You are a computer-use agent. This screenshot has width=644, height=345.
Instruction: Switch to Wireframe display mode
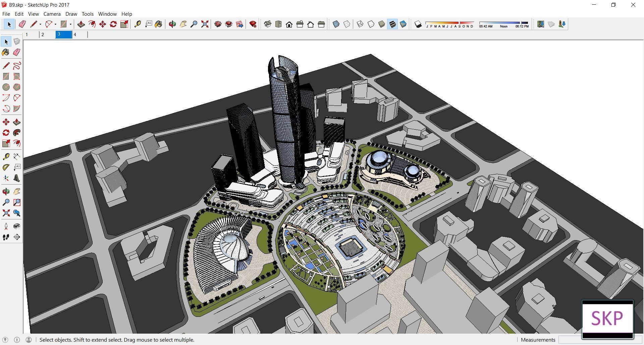[x=360, y=24]
